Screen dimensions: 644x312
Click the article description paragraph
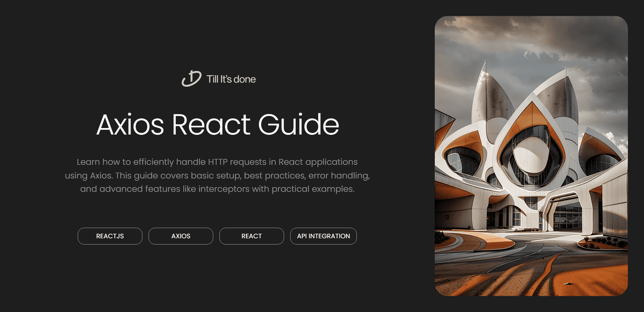coord(218,175)
